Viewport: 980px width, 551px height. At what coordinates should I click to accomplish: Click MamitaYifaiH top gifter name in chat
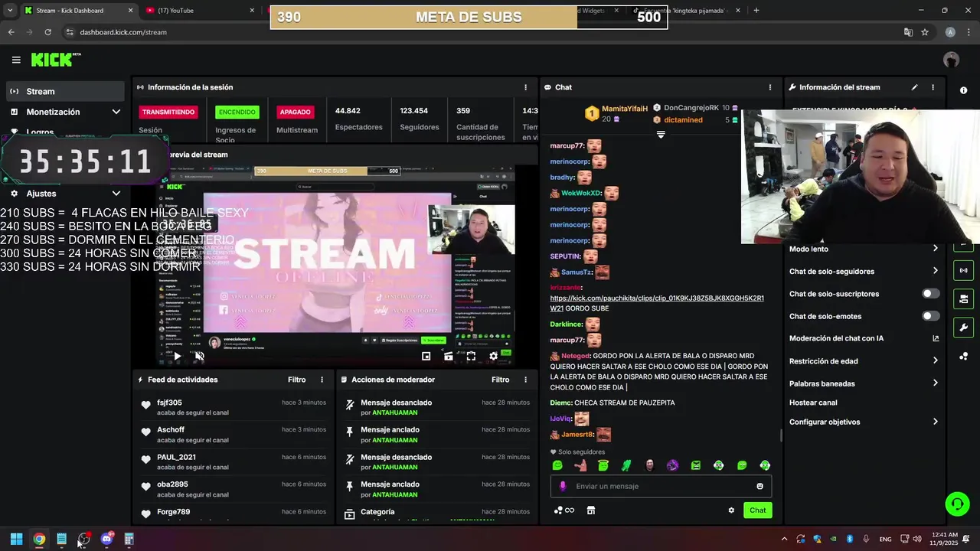click(x=625, y=109)
